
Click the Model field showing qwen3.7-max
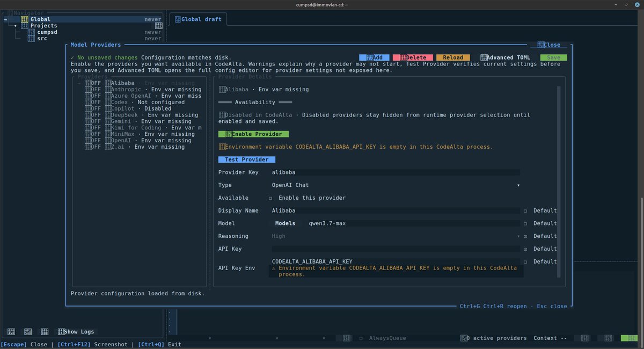[x=414, y=223]
